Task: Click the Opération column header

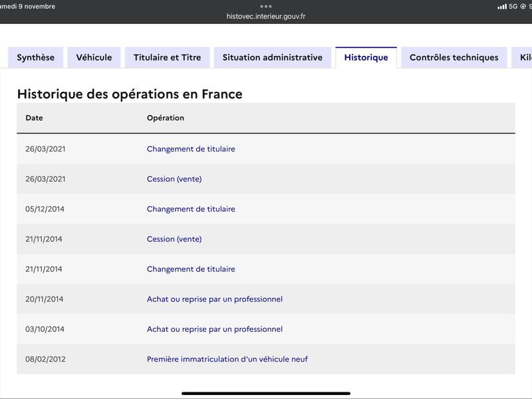Action: pos(166,118)
